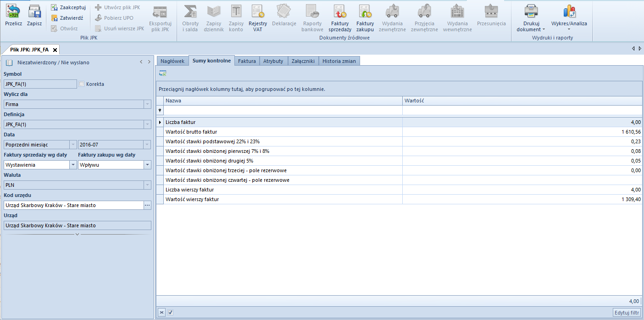Image resolution: width=644 pixels, height=320 pixels.
Task: Open the Wpływu purchase date dropdown
Action: coord(147,165)
